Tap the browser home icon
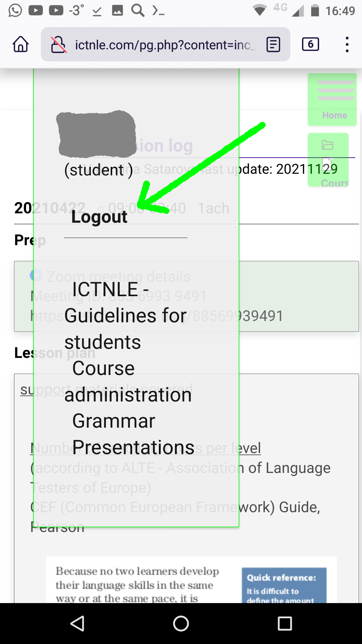 point(21,44)
